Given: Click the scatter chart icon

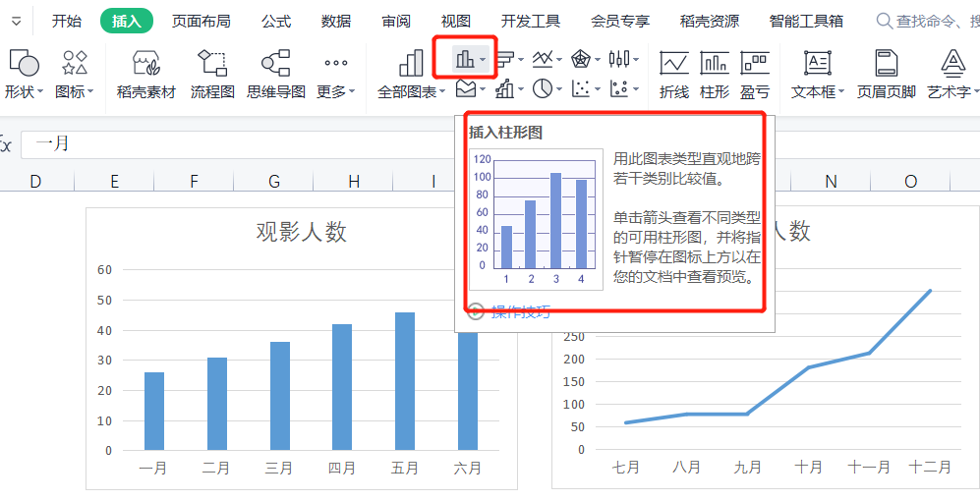Looking at the screenshot, I should point(581,89).
